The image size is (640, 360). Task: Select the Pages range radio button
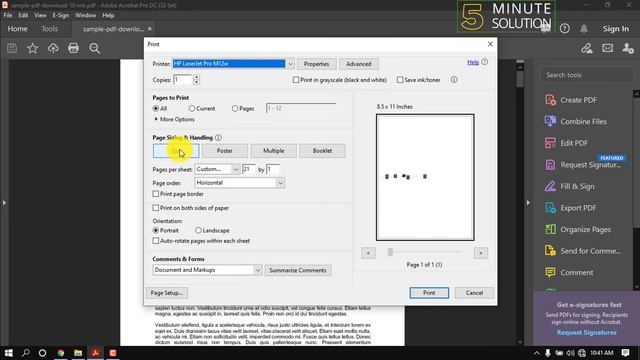[x=235, y=109]
